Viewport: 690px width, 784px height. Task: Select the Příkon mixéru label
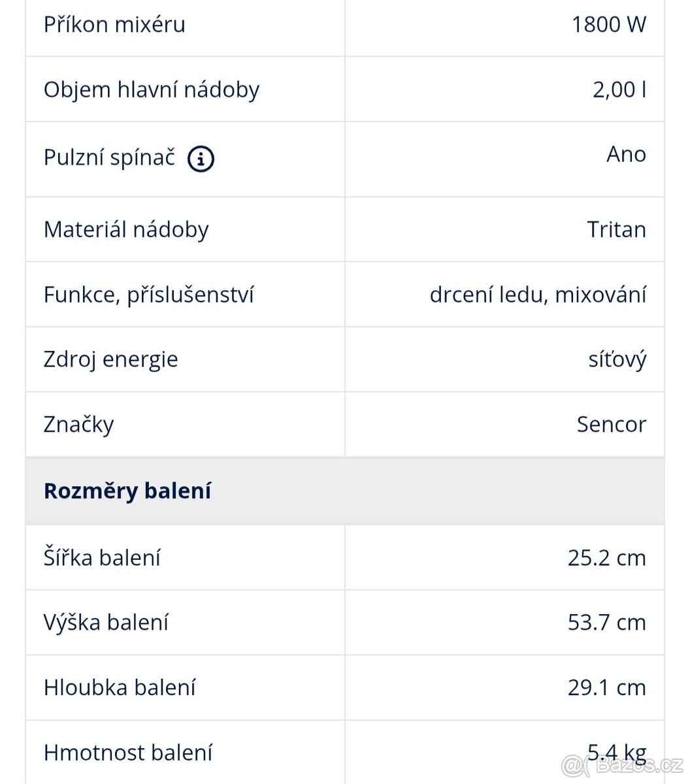tap(114, 24)
